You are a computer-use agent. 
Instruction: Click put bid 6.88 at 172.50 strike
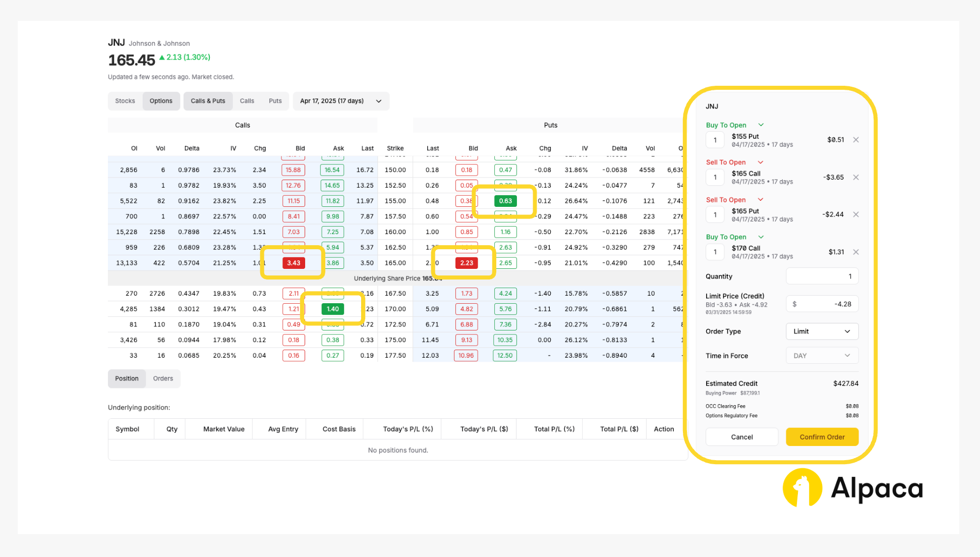click(x=467, y=324)
